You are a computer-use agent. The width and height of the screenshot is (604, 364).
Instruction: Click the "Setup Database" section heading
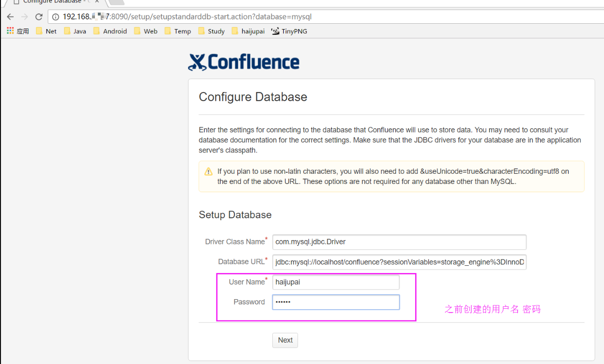[x=235, y=215]
